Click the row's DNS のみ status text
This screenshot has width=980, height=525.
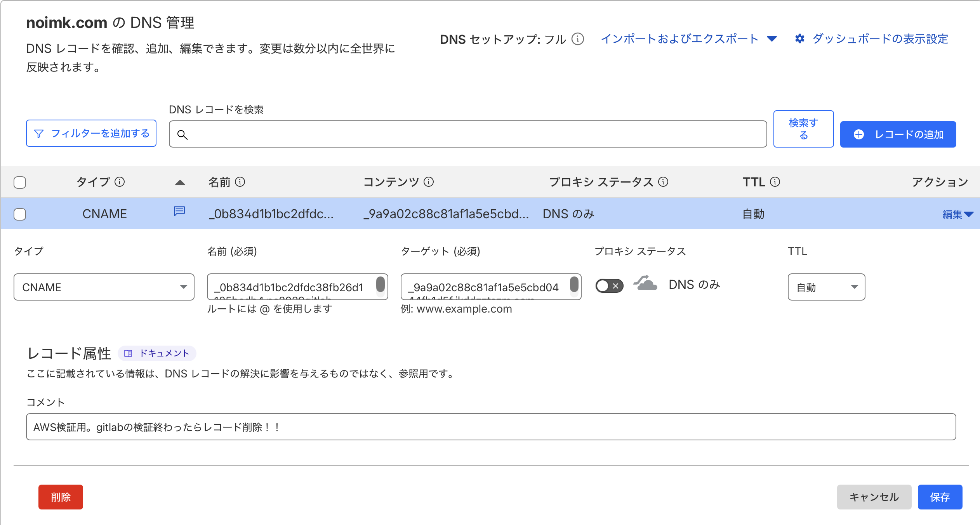568,214
